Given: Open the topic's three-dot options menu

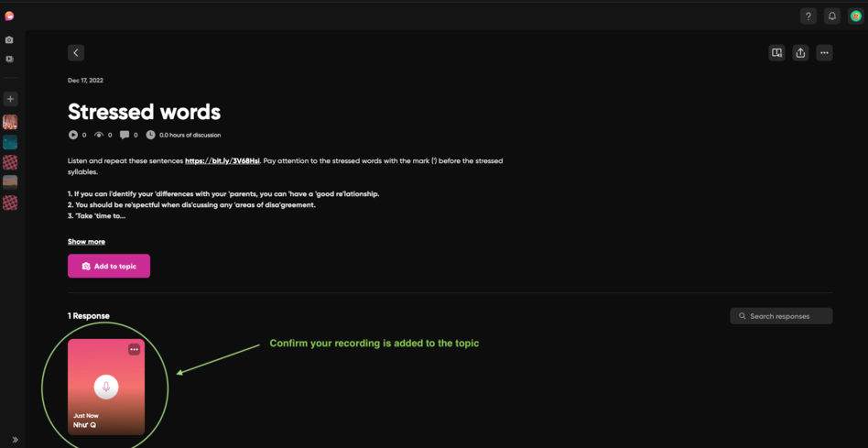Looking at the screenshot, I should 824,53.
